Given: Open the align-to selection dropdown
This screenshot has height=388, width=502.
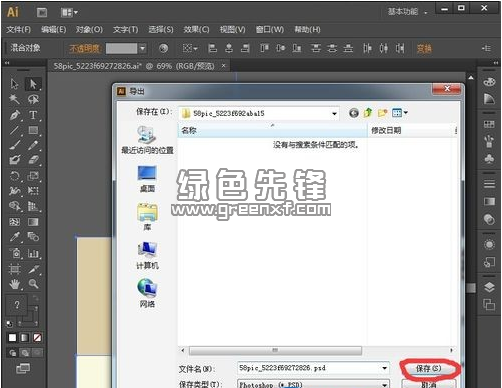Looking at the screenshot, I should [190, 49].
